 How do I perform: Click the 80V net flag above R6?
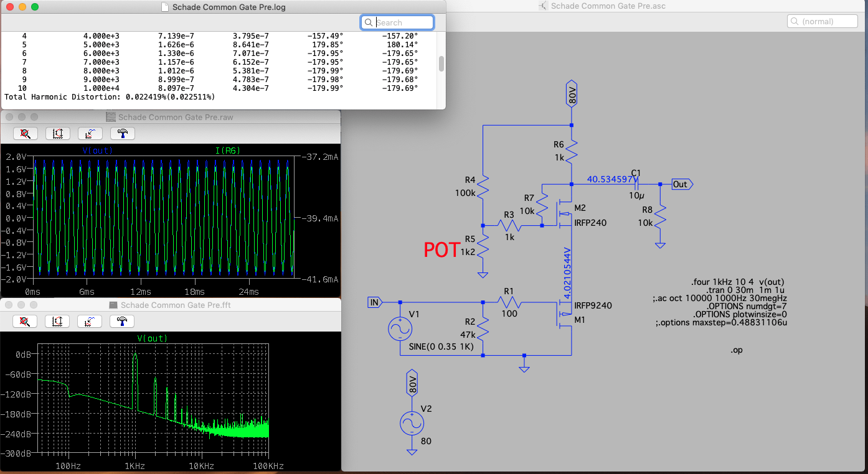pos(572,93)
